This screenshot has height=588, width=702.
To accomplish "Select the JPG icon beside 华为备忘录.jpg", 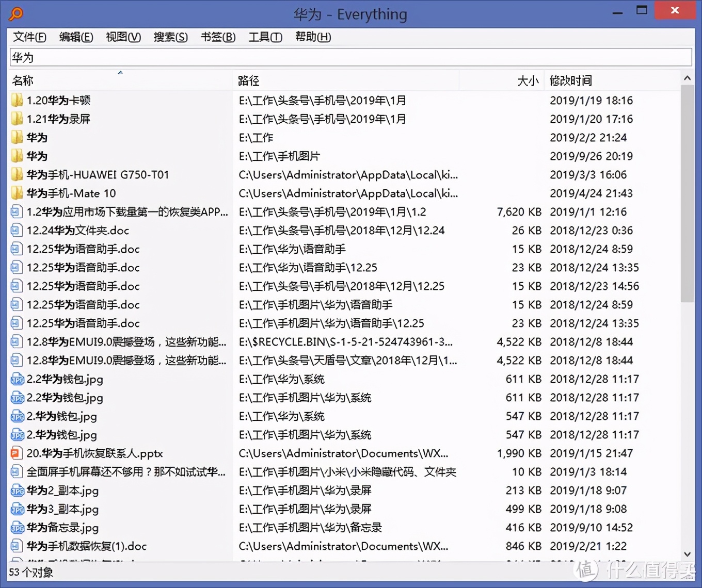I will click(17, 528).
